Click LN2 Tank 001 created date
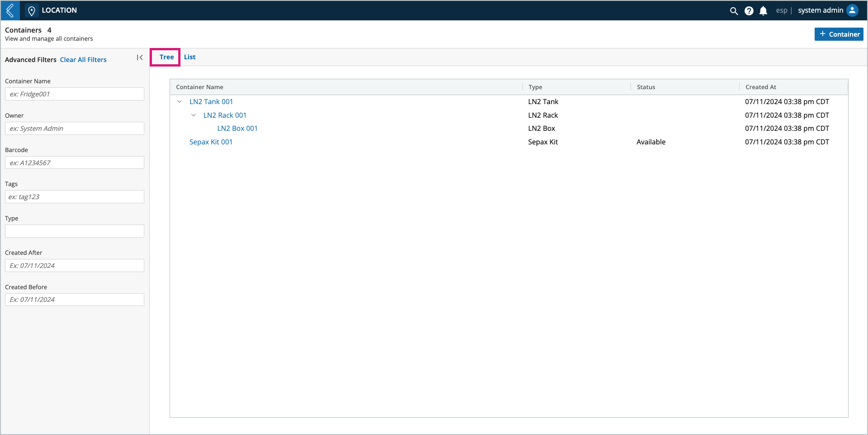868x435 pixels. (x=787, y=102)
